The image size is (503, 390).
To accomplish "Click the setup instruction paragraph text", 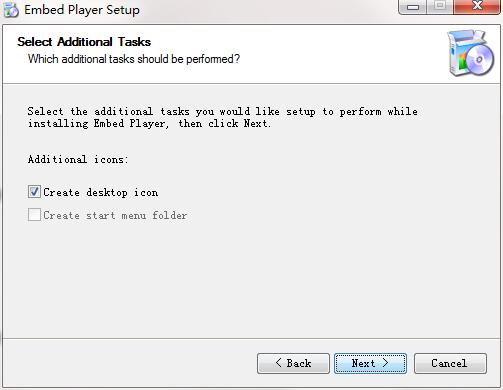I will pyautogui.click(x=222, y=117).
